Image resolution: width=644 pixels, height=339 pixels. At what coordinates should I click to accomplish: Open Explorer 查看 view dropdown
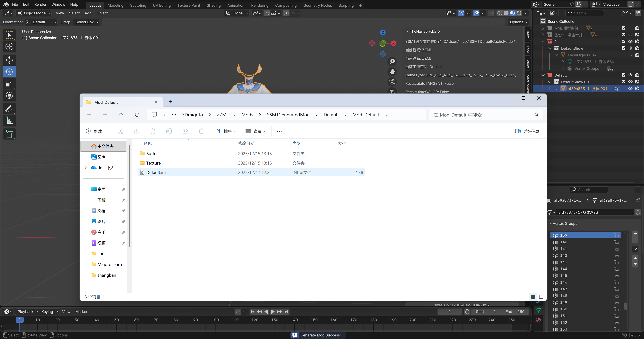click(255, 131)
